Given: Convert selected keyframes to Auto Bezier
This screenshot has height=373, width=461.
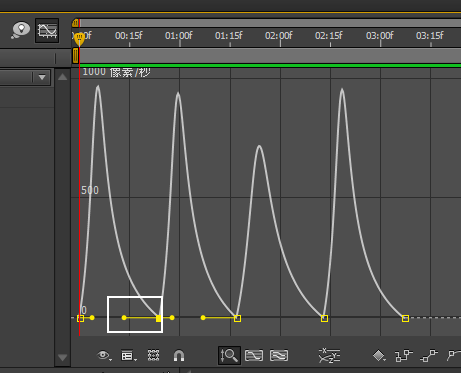Looking at the screenshot, I should [454, 356].
